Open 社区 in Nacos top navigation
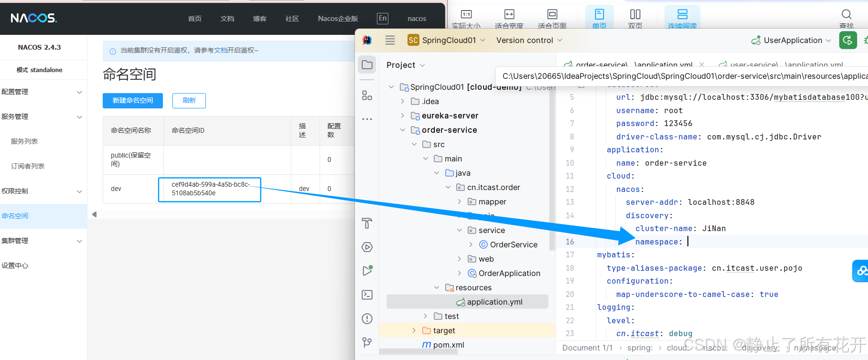Viewport: 868px width, 360px height. 292,19
